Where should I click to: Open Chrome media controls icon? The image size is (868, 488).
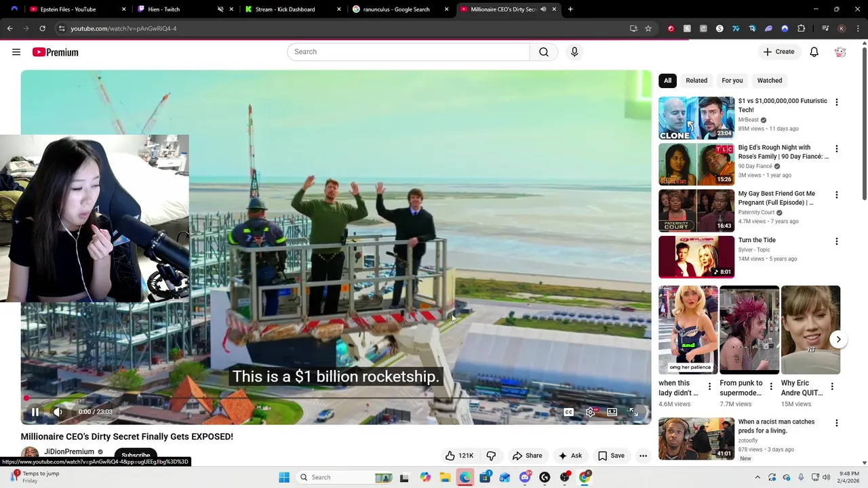[825, 28]
